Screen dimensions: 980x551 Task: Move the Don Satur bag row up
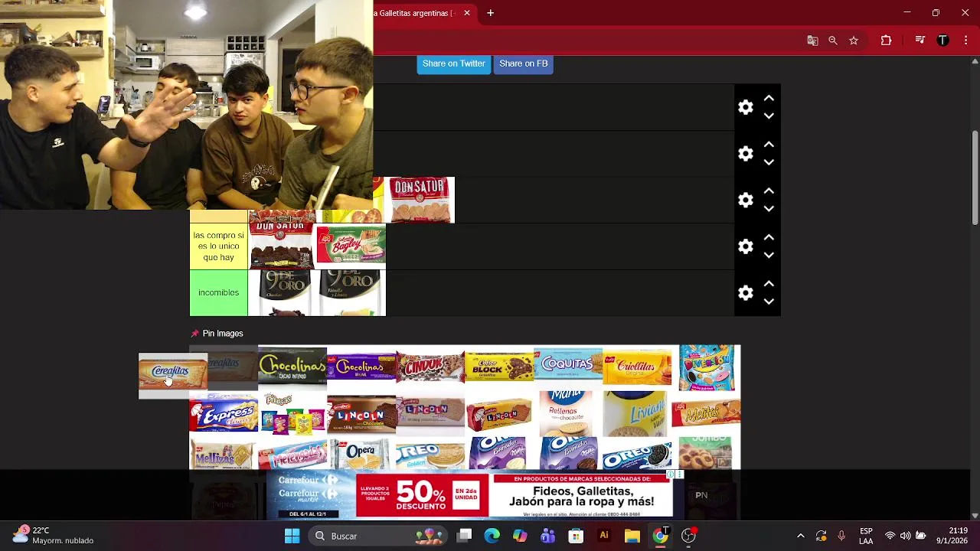pos(769,191)
